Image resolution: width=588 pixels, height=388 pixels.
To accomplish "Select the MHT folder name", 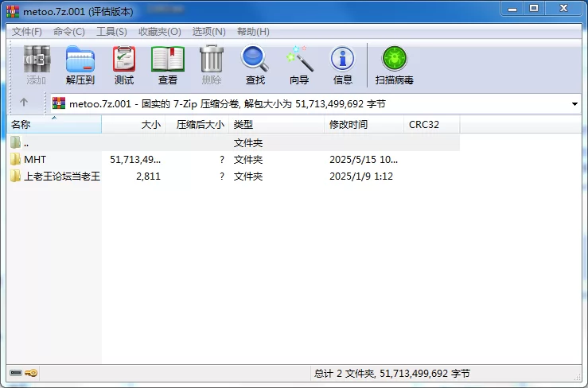I will point(35,159).
